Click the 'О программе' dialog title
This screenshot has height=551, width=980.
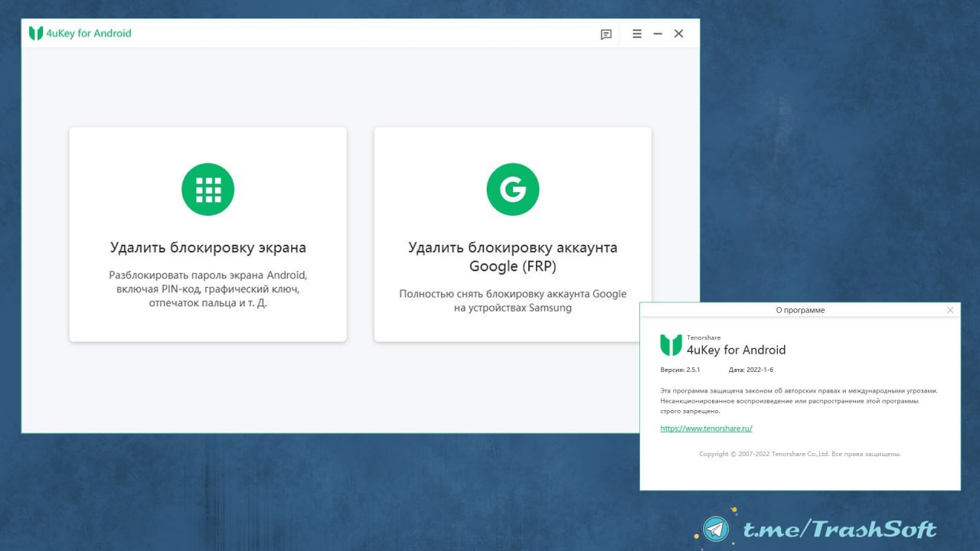click(800, 310)
